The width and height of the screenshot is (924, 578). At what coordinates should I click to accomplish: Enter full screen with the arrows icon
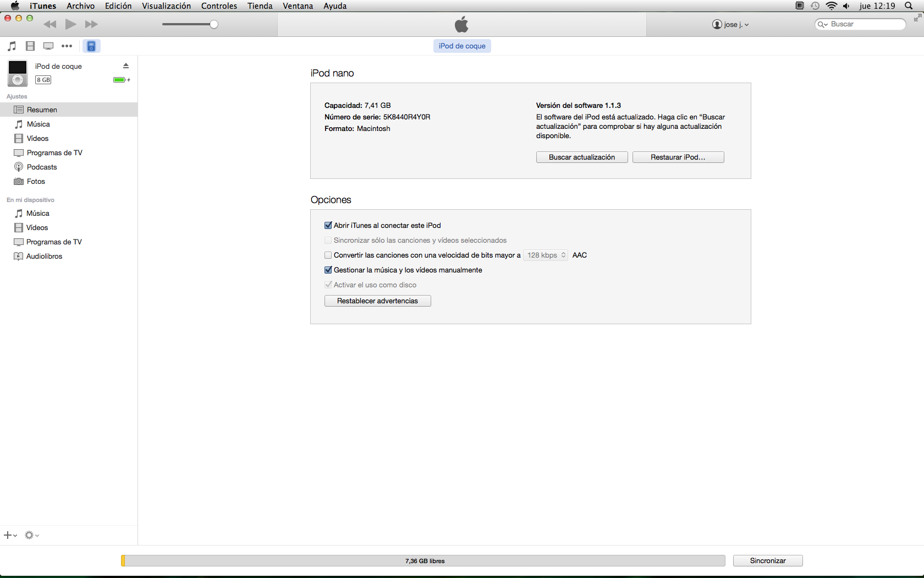click(917, 19)
